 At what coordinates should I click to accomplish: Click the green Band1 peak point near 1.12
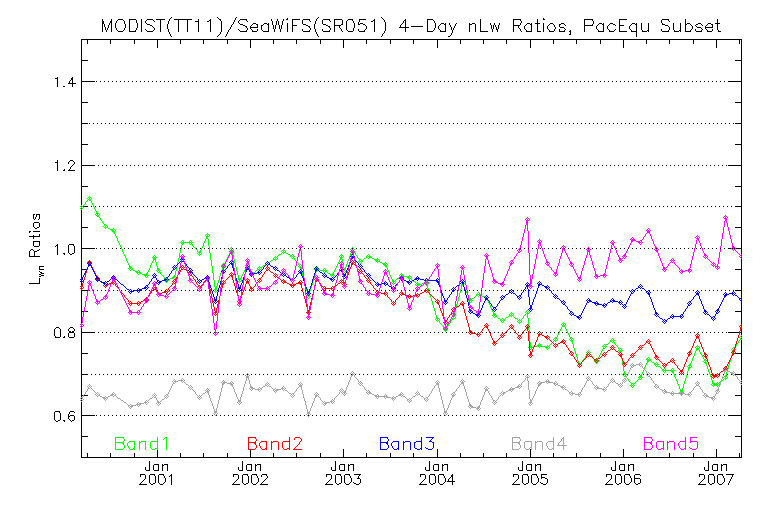tap(90, 198)
